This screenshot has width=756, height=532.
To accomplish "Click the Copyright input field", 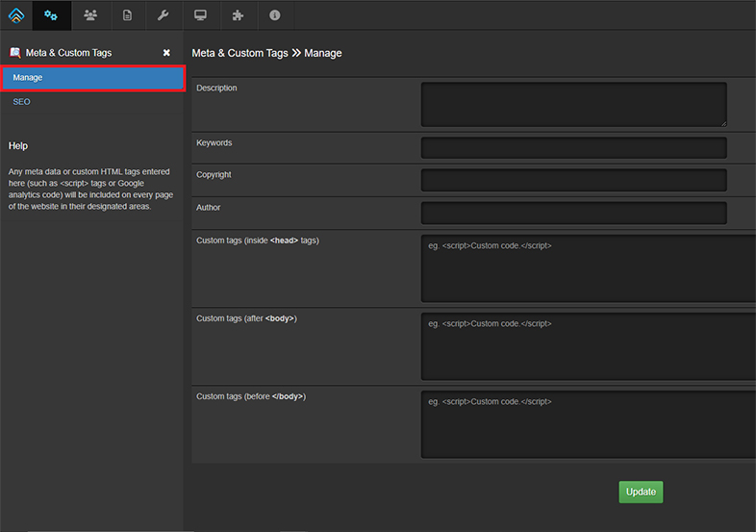I will coord(573,180).
